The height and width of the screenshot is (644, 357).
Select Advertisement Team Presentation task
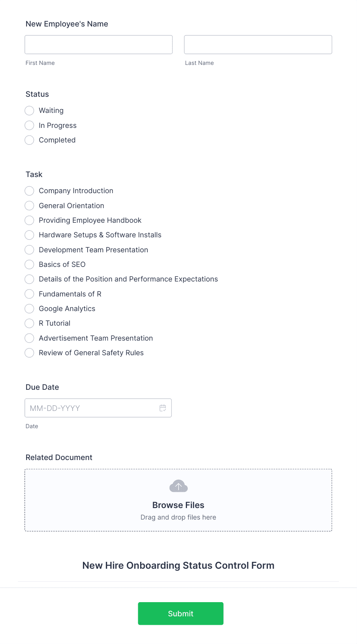point(29,338)
